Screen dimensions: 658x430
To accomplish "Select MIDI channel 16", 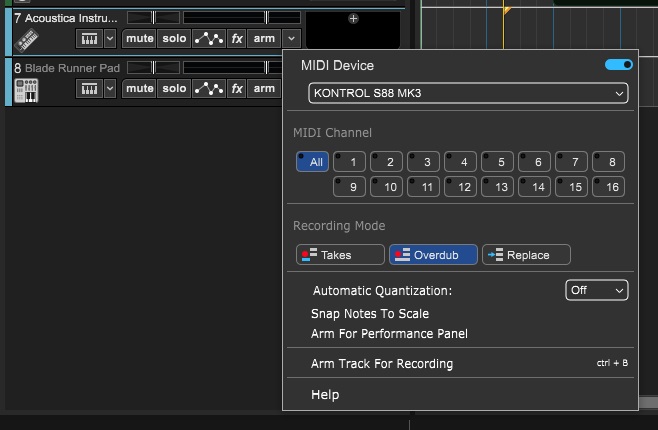I will click(608, 187).
